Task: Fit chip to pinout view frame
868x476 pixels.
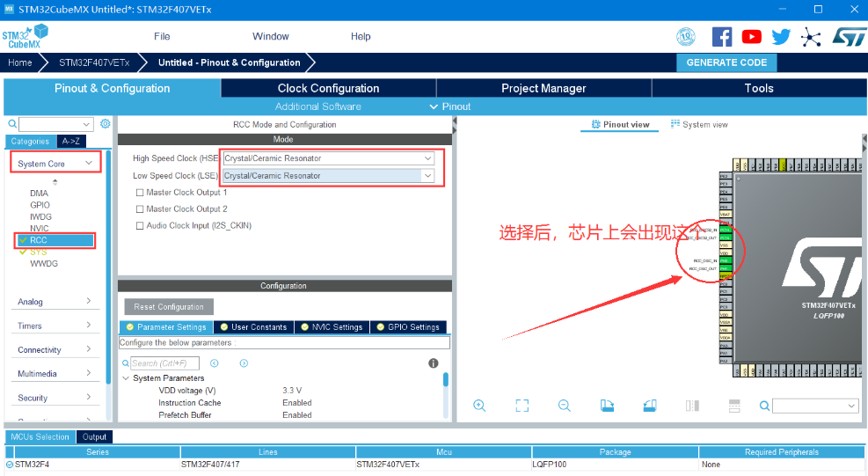Action: click(522, 406)
